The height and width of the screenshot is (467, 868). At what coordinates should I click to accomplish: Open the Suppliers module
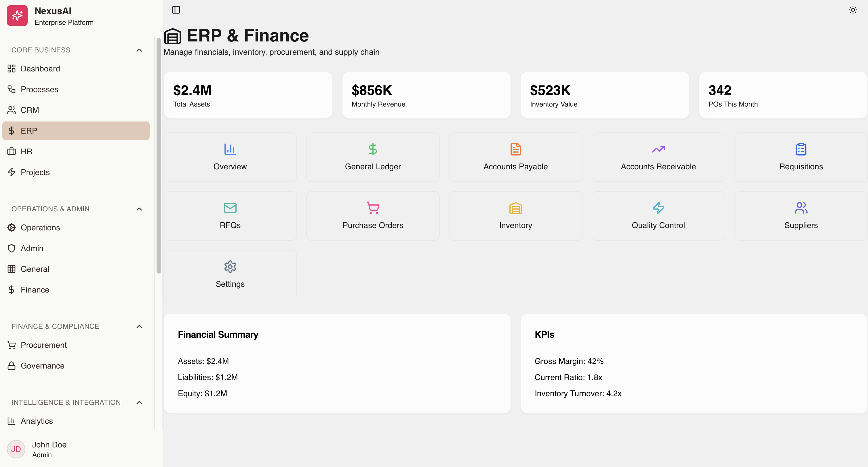pyautogui.click(x=801, y=216)
